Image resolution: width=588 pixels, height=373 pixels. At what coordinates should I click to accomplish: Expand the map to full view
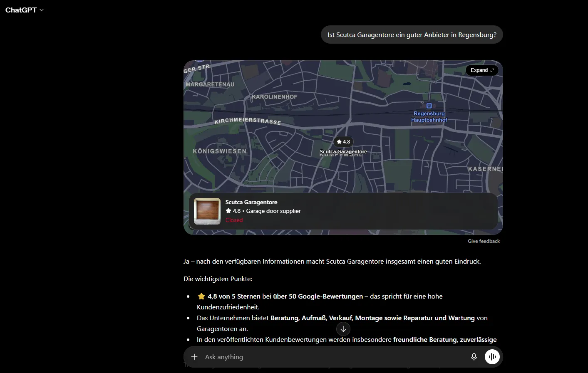pyautogui.click(x=482, y=70)
